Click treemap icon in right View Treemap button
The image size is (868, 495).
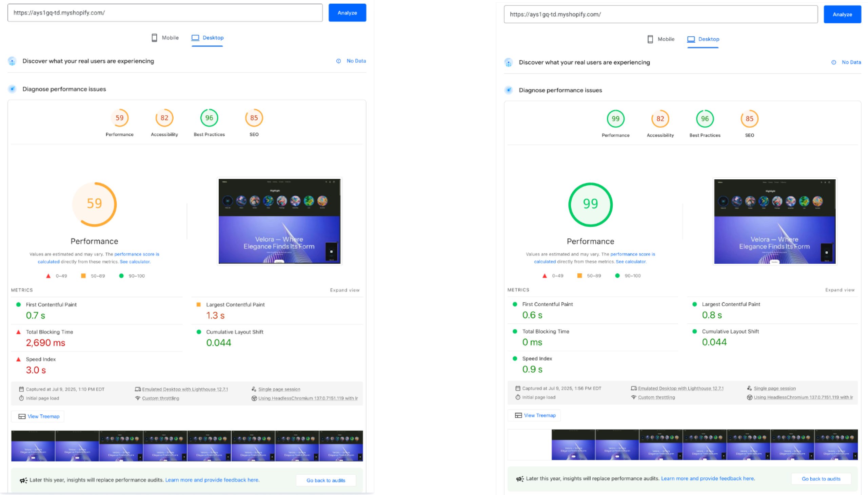(x=518, y=415)
